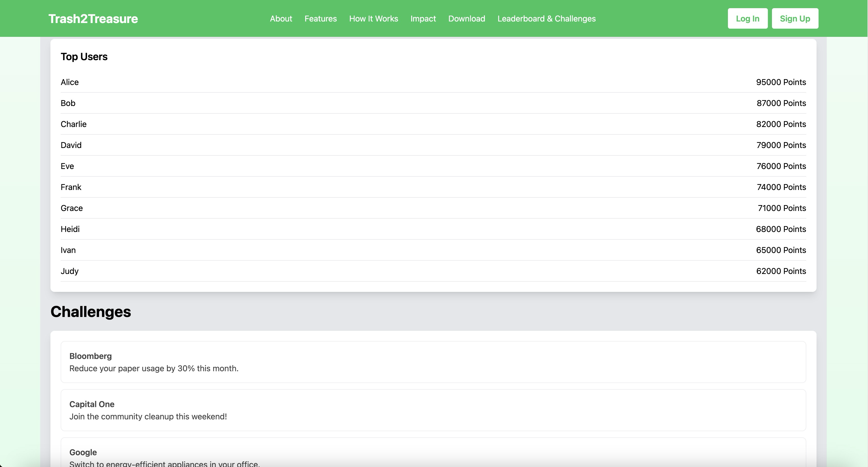The image size is (868, 467).
Task: Click Grace's 71000 Points value
Action: 781,208
